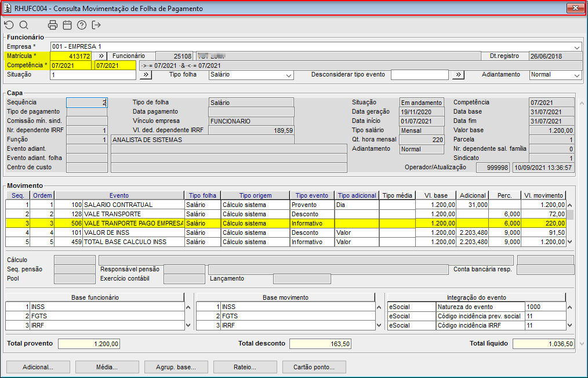This screenshot has width=588, height=378.
Task: Expand the Empresa dropdown
Action: (x=577, y=47)
